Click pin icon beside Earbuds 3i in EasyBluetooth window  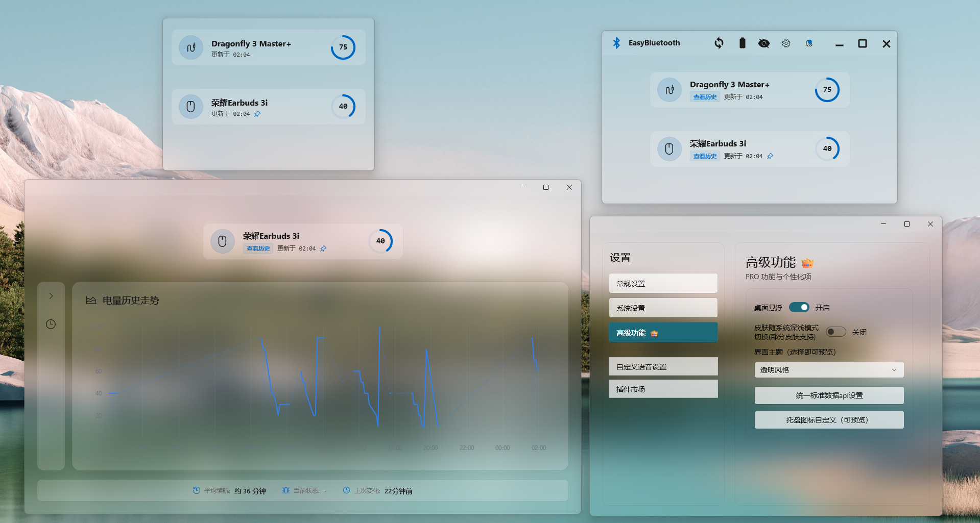coord(770,156)
